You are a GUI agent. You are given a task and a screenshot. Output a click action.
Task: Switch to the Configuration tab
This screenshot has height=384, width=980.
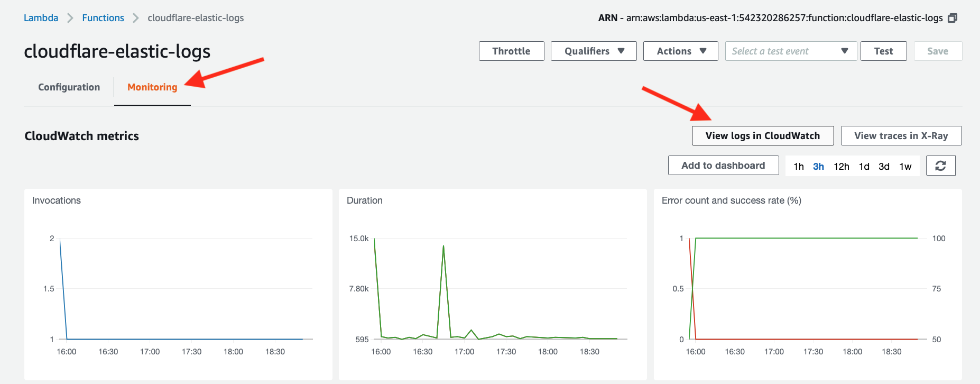(69, 87)
